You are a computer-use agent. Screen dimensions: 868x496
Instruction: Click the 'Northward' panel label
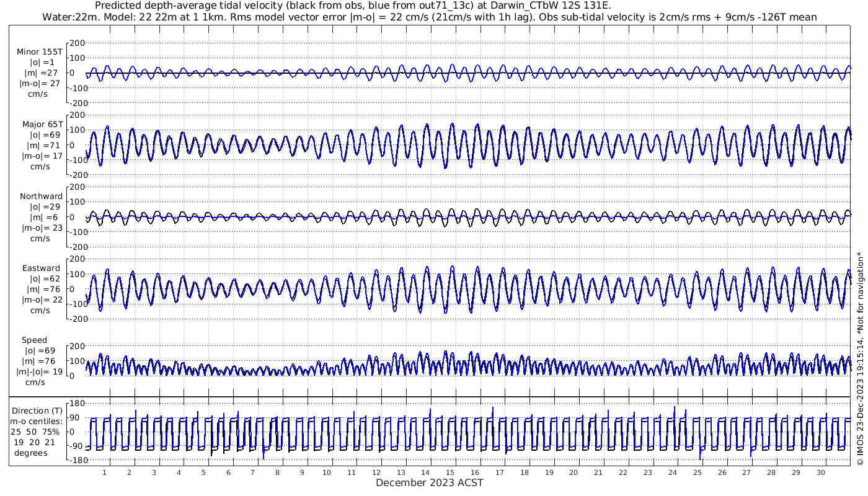point(41,197)
